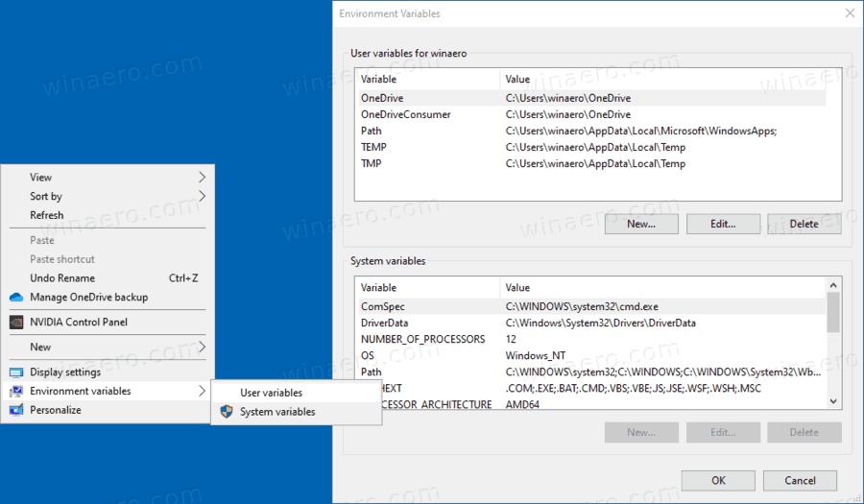The height and width of the screenshot is (504, 864).
Task: Click the shield icon beside System variables
Action: pos(227,412)
